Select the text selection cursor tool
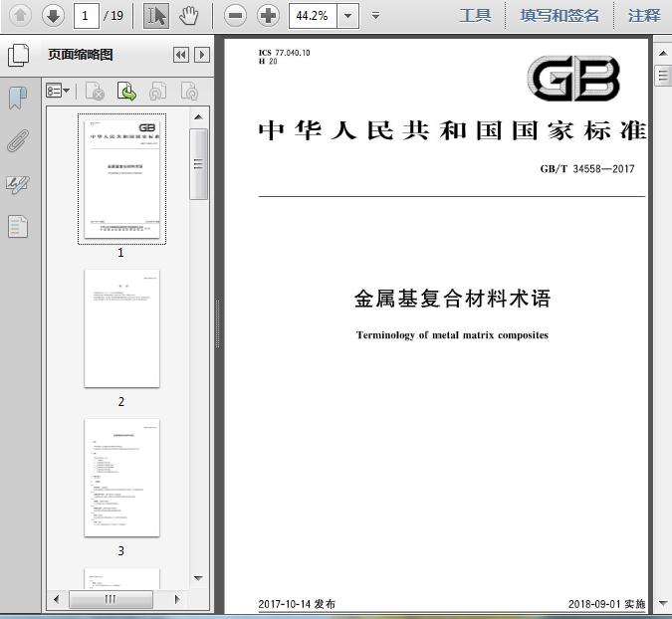 [x=156, y=16]
